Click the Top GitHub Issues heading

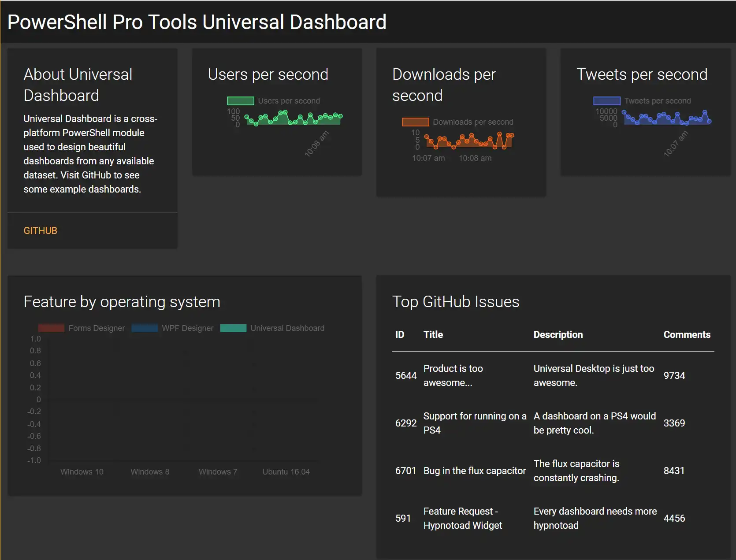456,302
